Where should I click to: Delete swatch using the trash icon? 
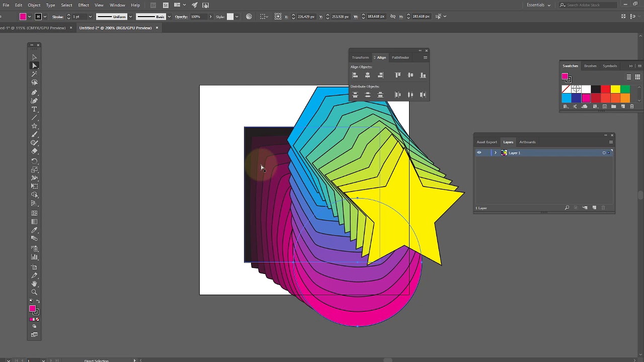click(x=632, y=107)
